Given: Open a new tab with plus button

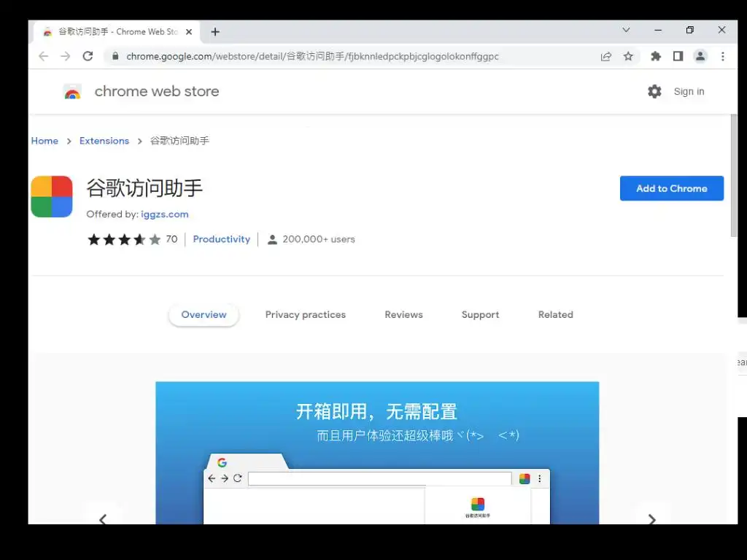Looking at the screenshot, I should tap(215, 32).
